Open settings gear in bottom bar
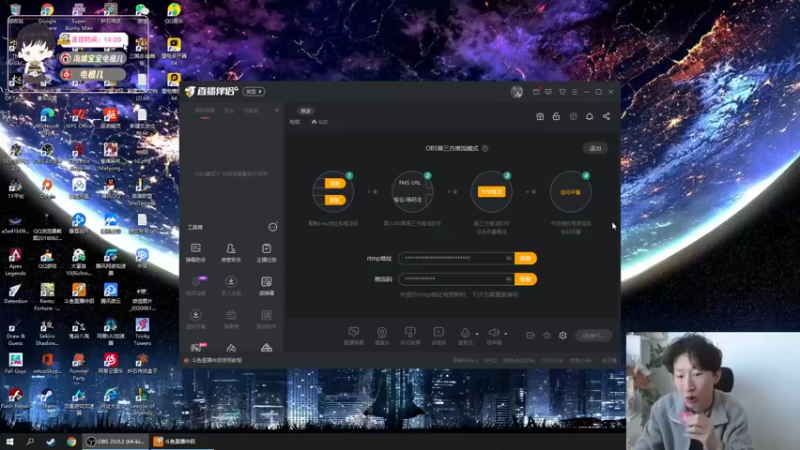 (563, 335)
